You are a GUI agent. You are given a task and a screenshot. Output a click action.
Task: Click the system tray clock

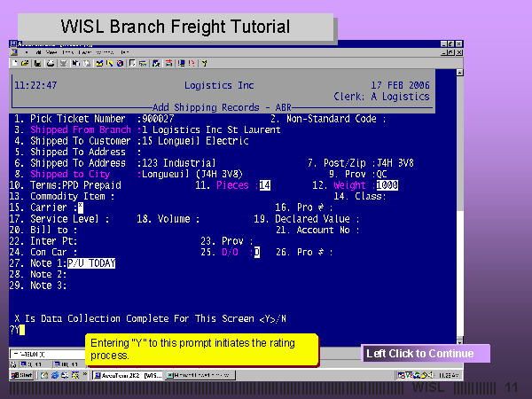pos(449,375)
